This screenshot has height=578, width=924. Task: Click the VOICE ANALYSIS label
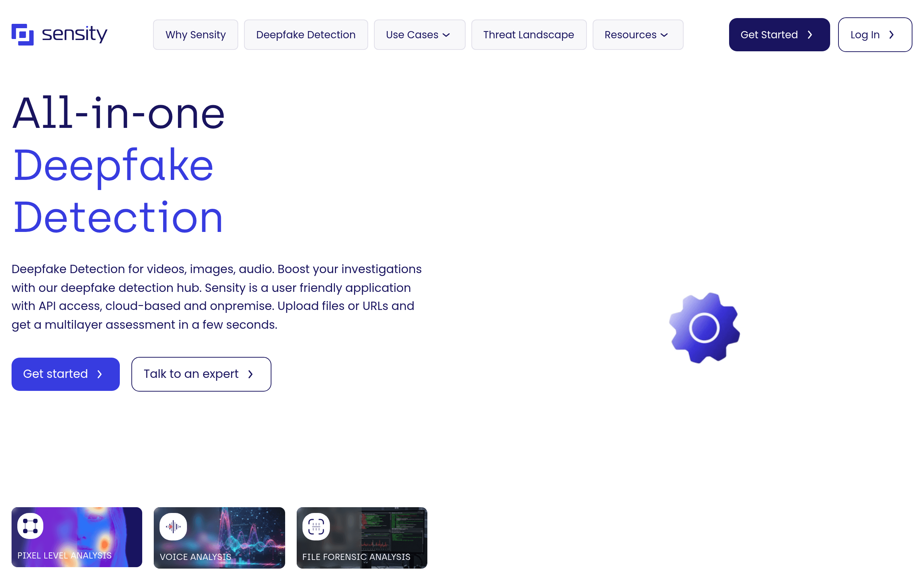pyautogui.click(x=196, y=557)
